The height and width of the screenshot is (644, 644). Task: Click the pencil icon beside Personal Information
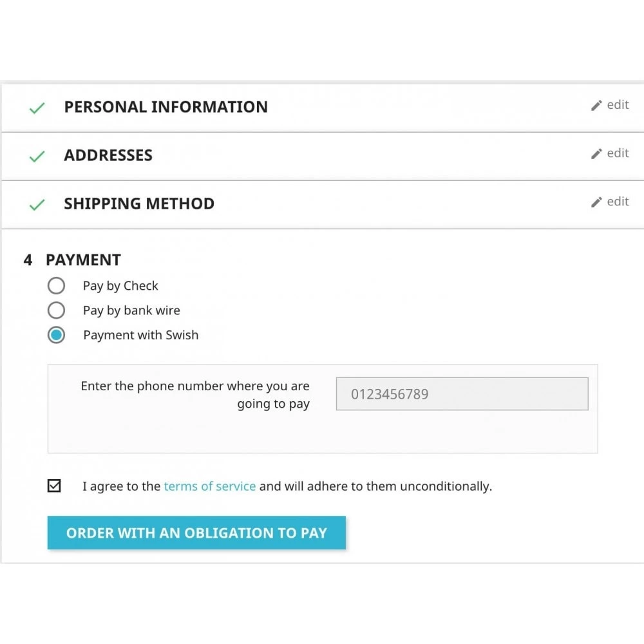point(596,106)
